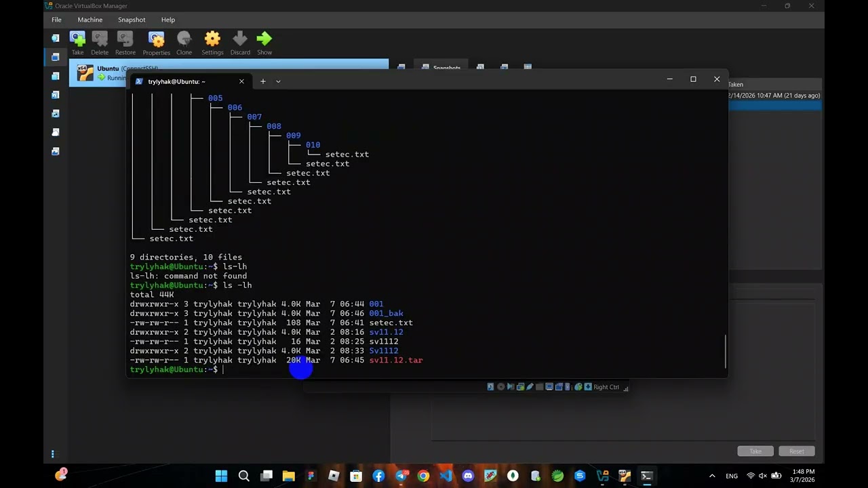
Task: Click the terminal vertical scrollbar
Action: (726, 351)
